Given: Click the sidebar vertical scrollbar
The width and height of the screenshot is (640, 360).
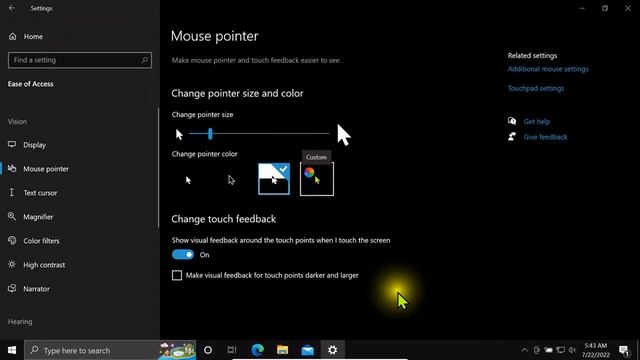Looking at the screenshot, I should click(158, 167).
